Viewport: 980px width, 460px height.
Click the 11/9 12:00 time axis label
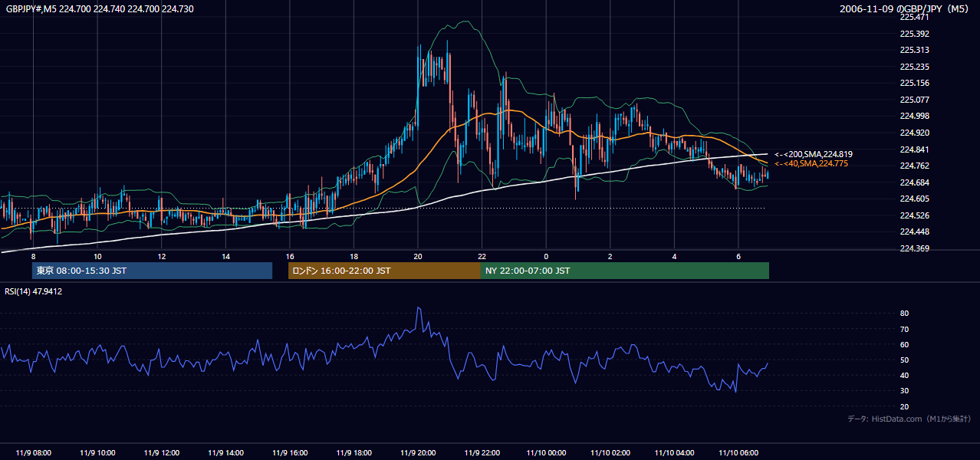click(162, 452)
